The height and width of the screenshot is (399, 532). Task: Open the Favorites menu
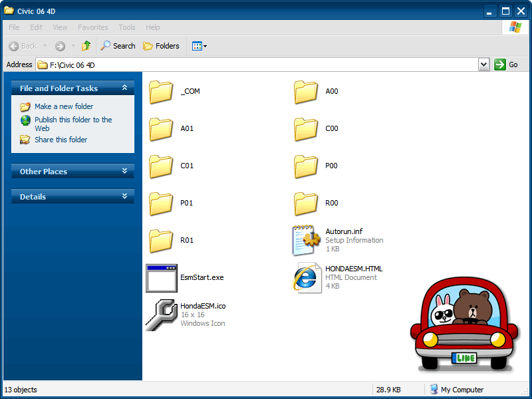[92, 27]
